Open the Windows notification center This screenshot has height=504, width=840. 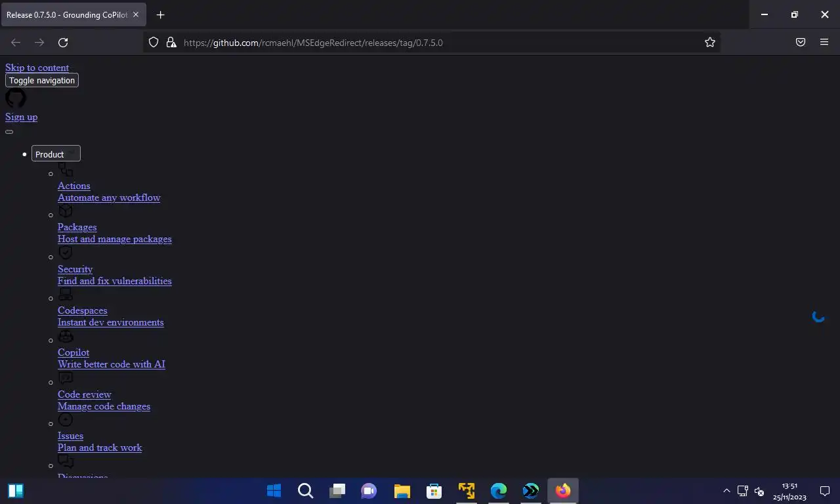click(x=825, y=491)
